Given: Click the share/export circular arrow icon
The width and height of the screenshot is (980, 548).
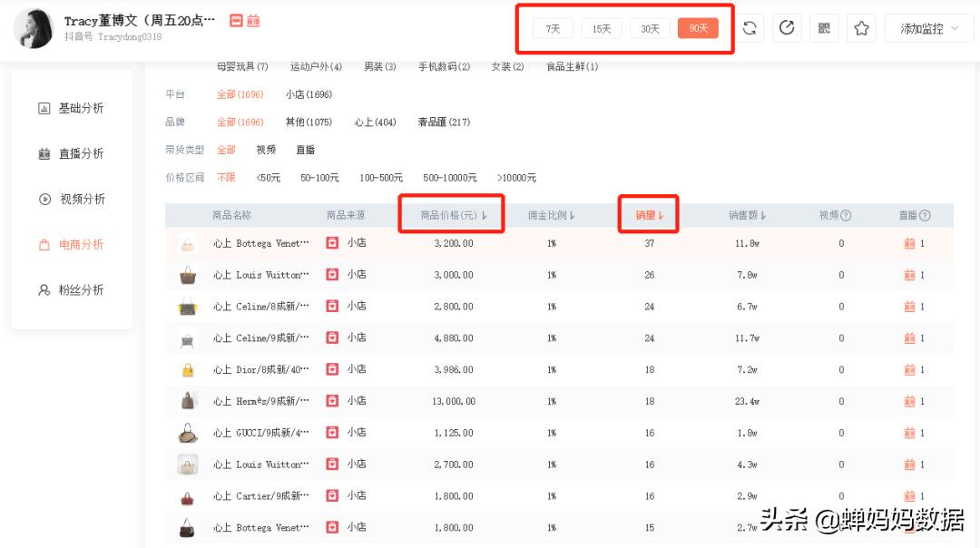Looking at the screenshot, I should tap(786, 28).
